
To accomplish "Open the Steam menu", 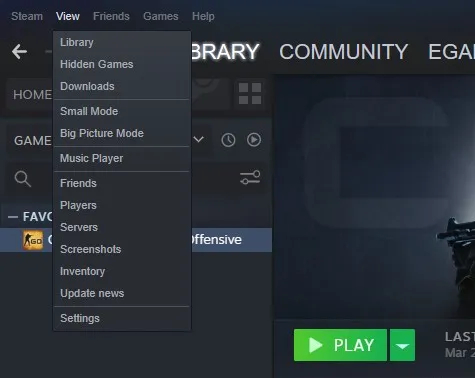I will pyautogui.click(x=27, y=16).
